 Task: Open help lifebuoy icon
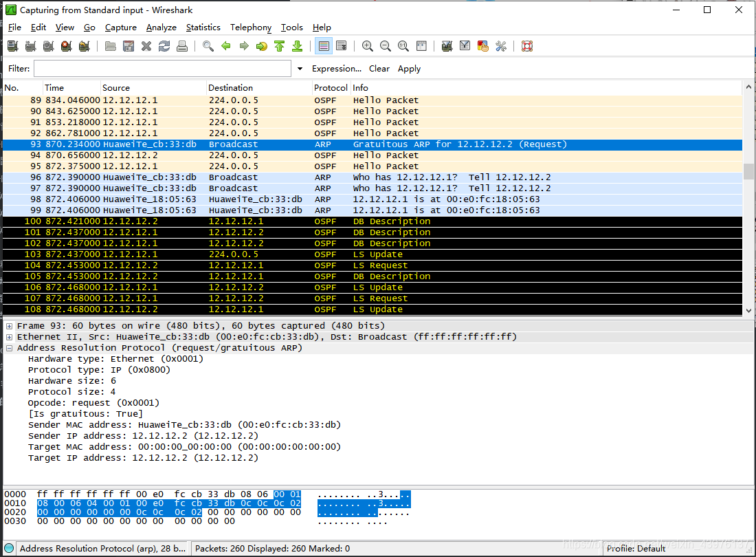527,46
